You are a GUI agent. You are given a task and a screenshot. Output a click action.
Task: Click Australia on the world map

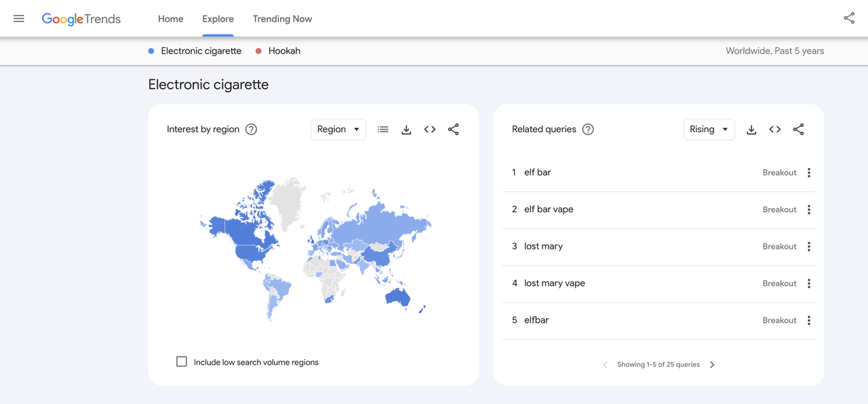tap(397, 296)
